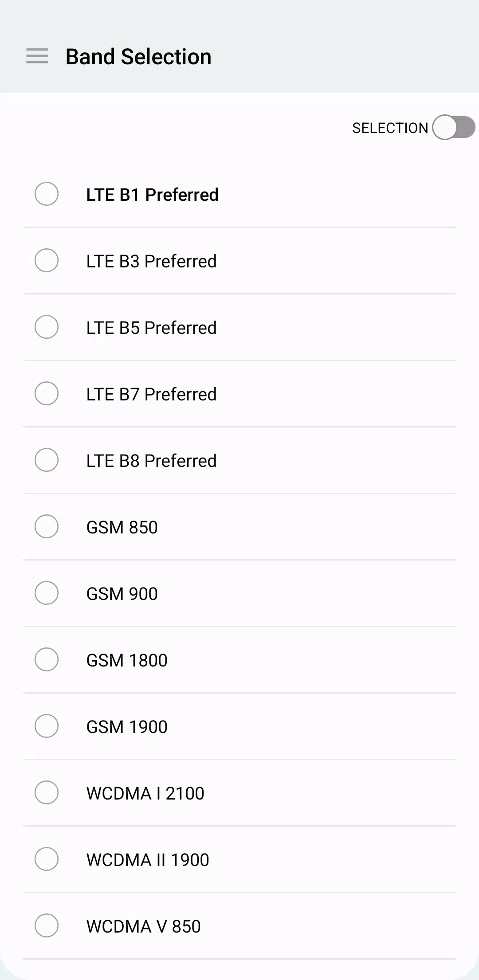Choose the LTE B3 Preferred radio option

(47, 260)
